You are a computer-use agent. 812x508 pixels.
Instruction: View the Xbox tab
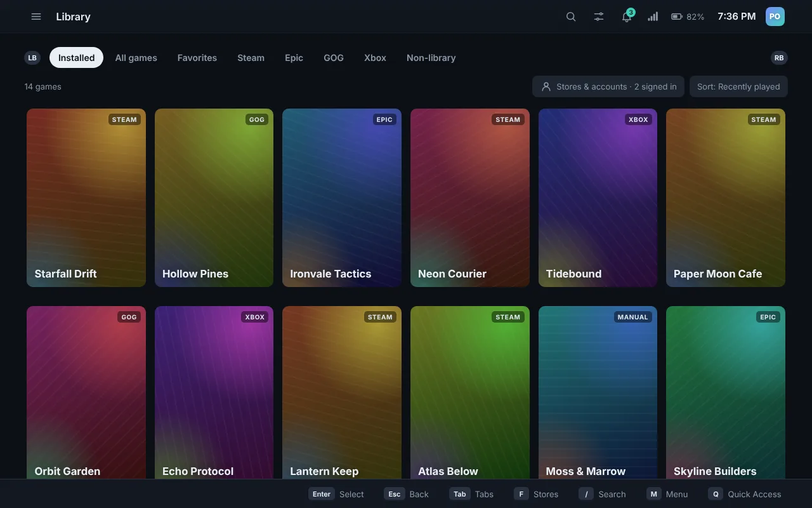375,58
